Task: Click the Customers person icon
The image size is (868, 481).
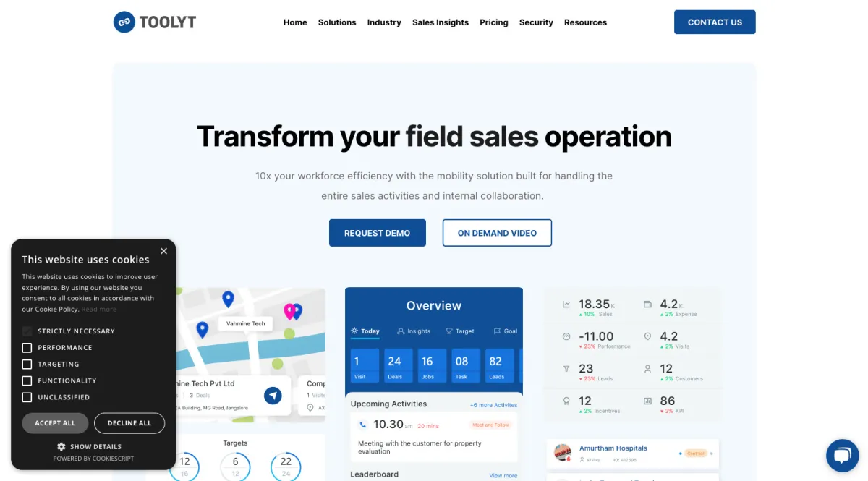Action: coord(647,368)
